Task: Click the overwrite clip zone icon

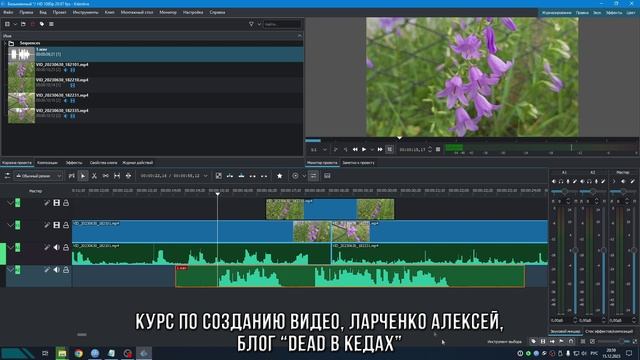Action: pyautogui.click(x=242, y=176)
